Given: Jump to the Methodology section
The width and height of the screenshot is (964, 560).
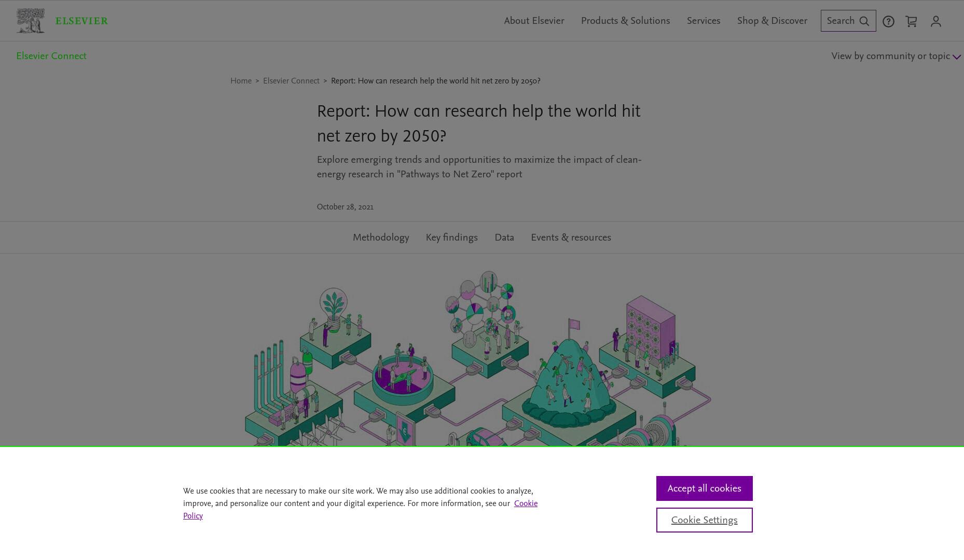Looking at the screenshot, I should point(381,237).
